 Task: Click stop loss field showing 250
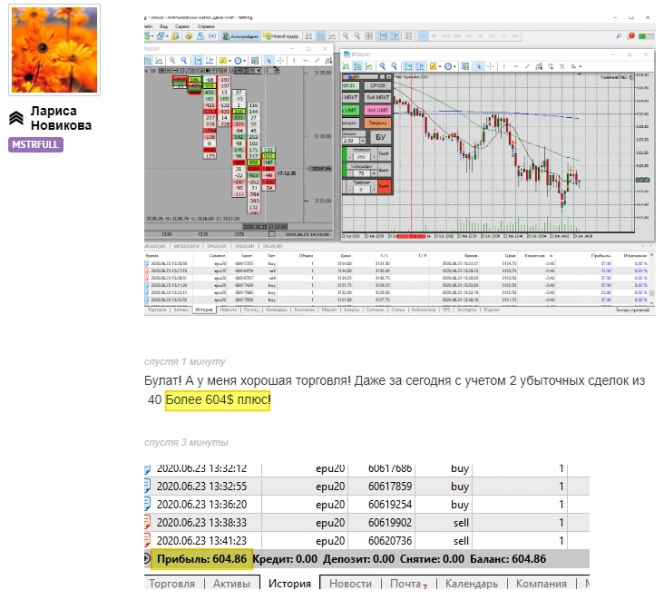tap(362, 157)
